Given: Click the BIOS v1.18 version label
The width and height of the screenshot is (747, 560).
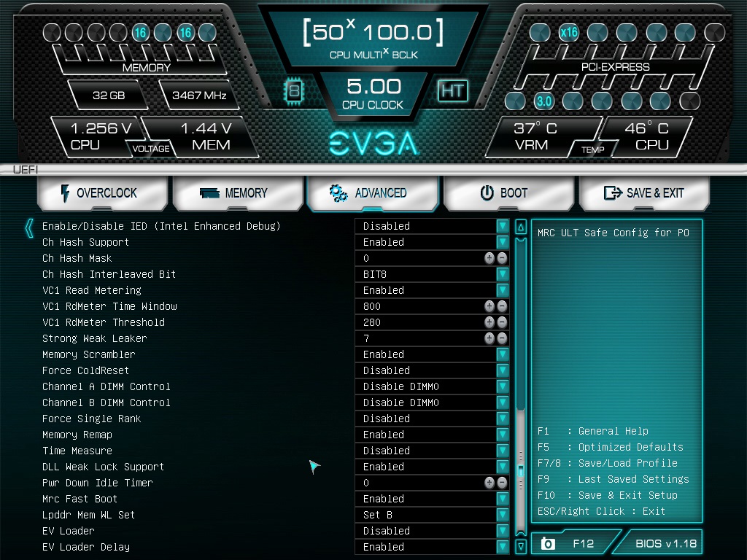Looking at the screenshot, I should pyautogui.click(x=665, y=543).
